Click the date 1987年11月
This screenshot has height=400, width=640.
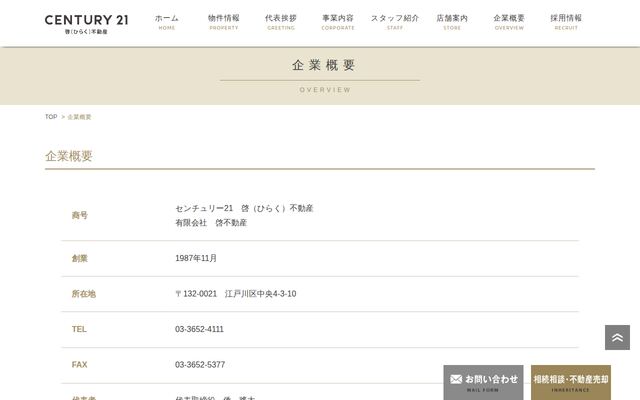pos(196,258)
